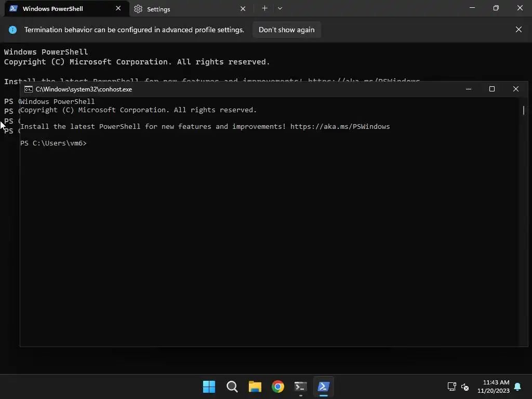Screen dimensions: 532x399
Task: Click the Termination behavior message text
Action: click(x=134, y=30)
